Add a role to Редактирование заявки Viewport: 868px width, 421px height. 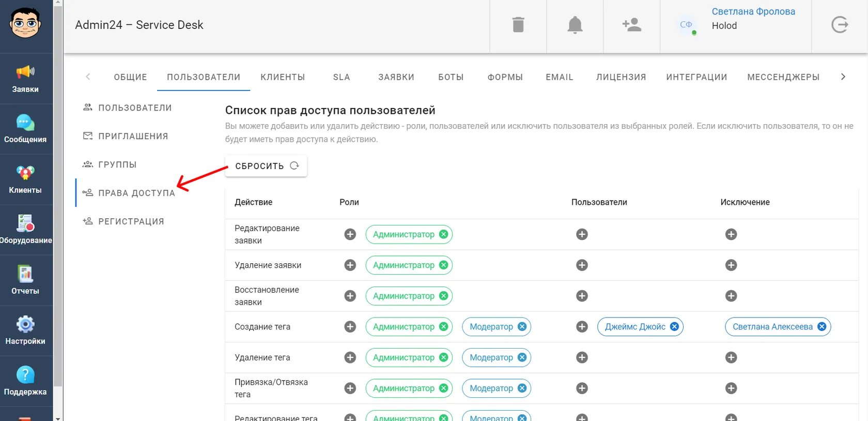350,234
